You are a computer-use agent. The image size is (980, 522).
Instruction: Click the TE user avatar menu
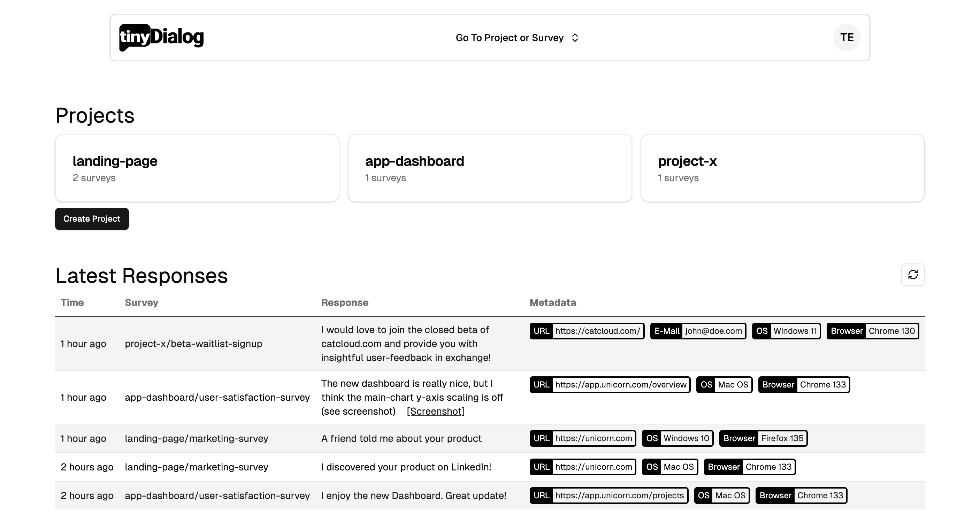point(847,38)
